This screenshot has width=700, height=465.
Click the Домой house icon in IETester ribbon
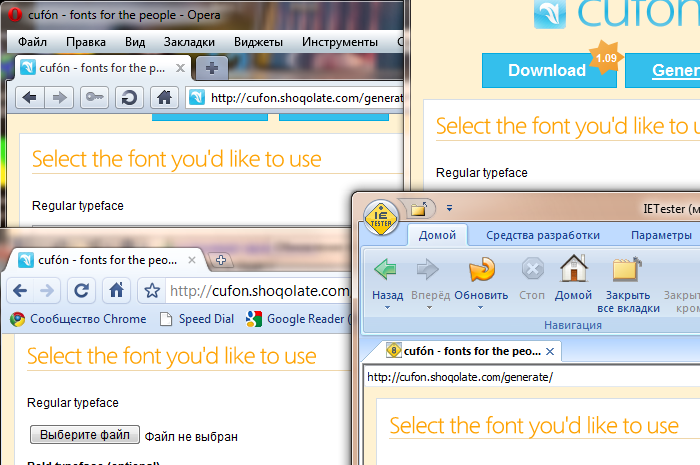click(574, 268)
